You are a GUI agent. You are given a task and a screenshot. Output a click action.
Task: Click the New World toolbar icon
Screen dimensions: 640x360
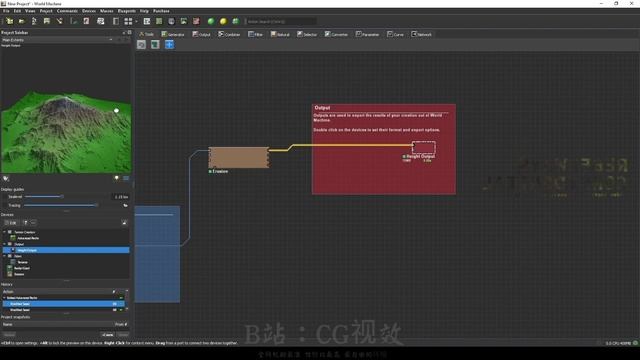9,21
